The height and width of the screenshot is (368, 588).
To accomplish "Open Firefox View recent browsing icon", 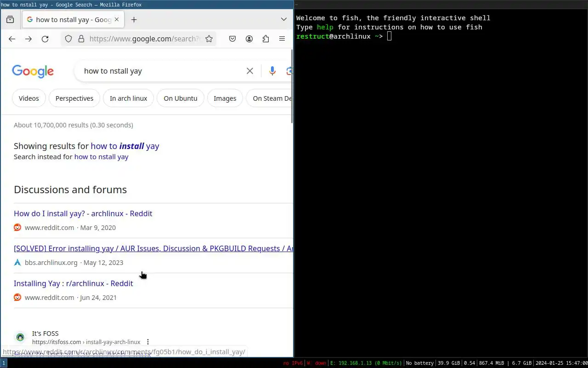I will pyautogui.click(x=10, y=20).
